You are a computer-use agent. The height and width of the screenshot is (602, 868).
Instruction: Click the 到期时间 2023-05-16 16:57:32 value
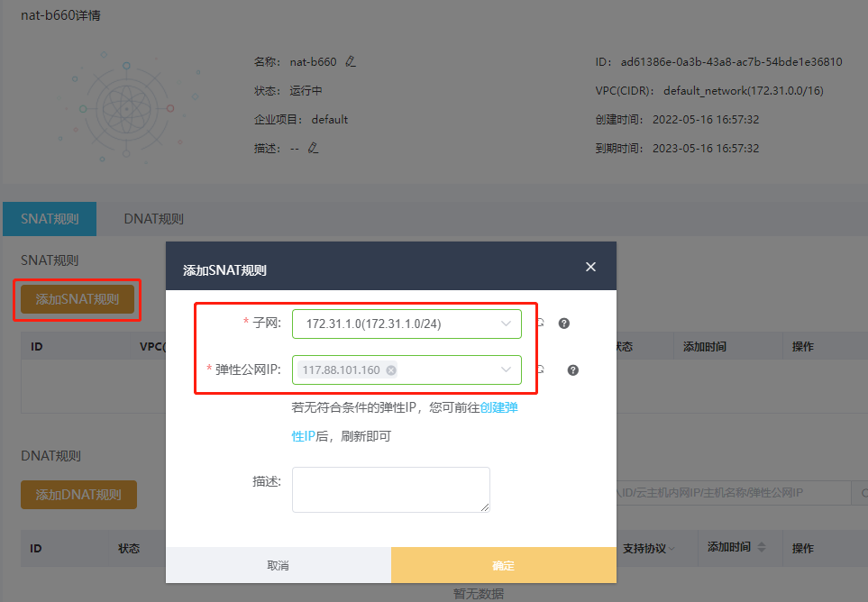click(706, 149)
